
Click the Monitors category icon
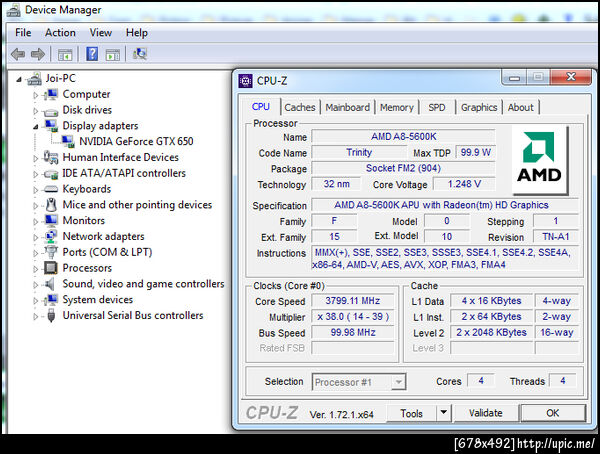51,220
